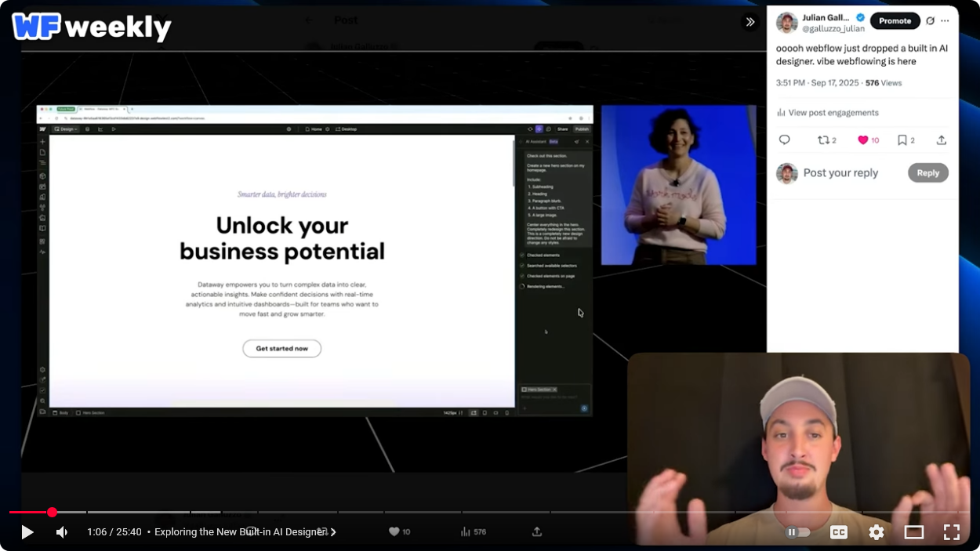The image size is (980, 551).
Task: Click the 'Checked elements' status row
Action: coord(540,256)
